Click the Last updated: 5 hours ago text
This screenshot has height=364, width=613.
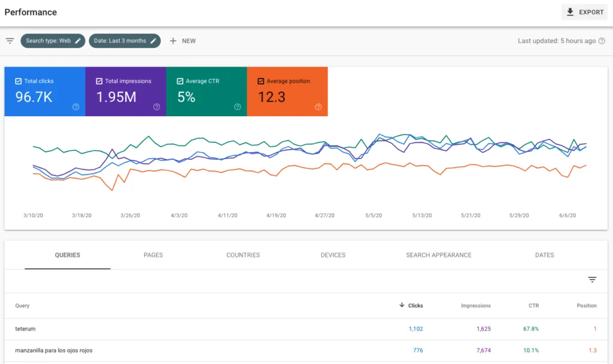[x=557, y=41]
